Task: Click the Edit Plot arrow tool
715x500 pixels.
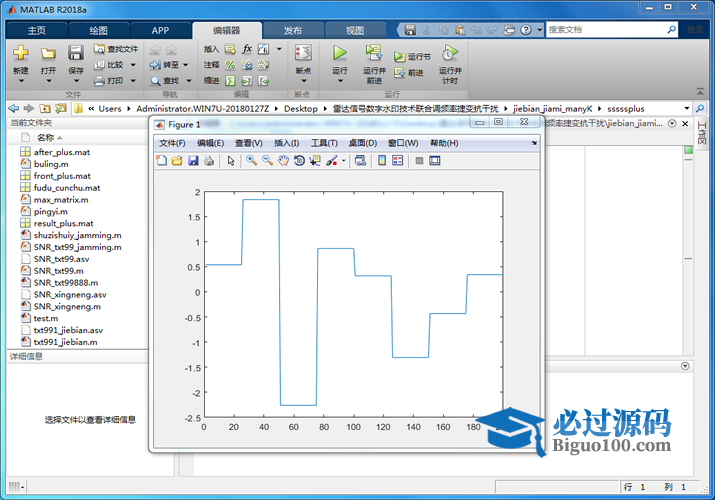Action: (x=231, y=160)
